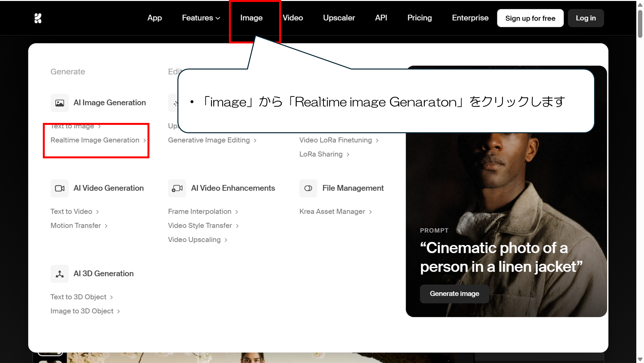The height and width of the screenshot is (363, 644).
Task: Select the Video LoRa Finetuning link
Action: point(336,140)
